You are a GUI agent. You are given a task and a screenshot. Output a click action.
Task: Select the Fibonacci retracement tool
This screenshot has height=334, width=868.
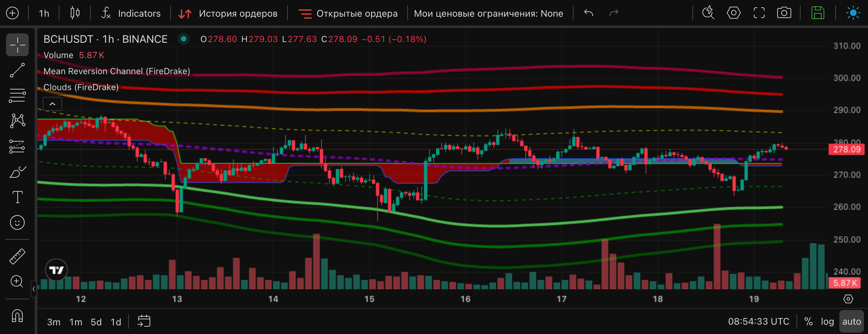pos(17,96)
